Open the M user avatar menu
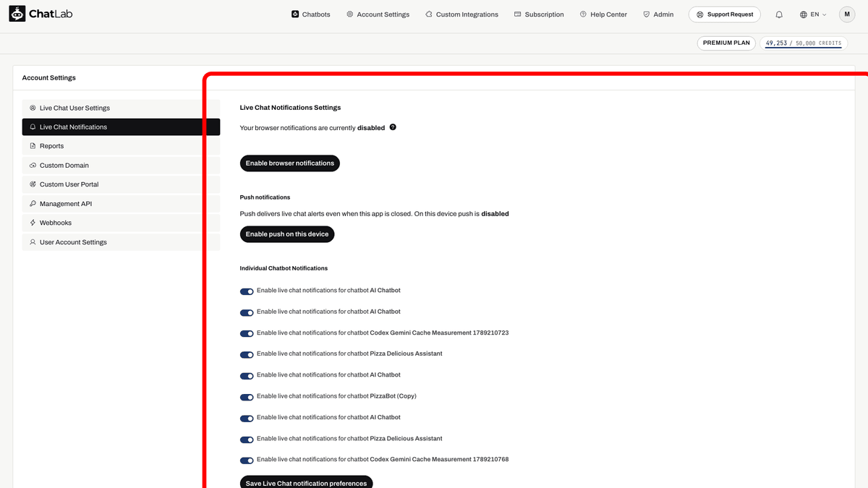 (847, 14)
